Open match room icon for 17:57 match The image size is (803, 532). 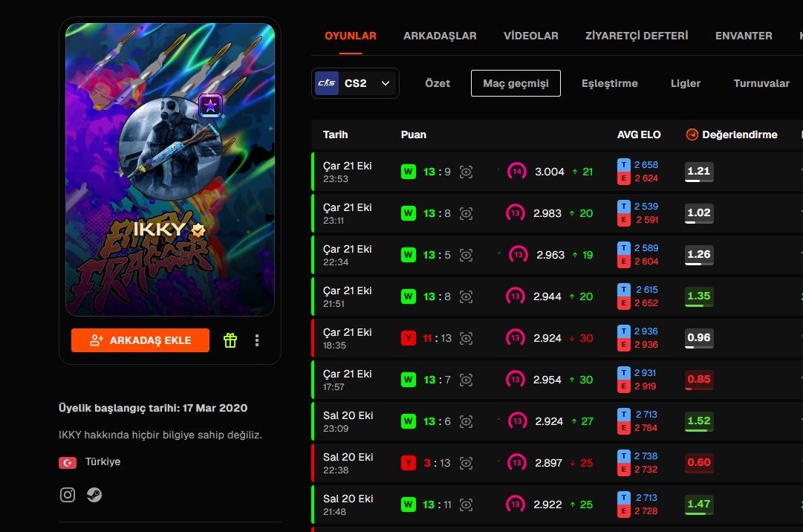(x=466, y=380)
